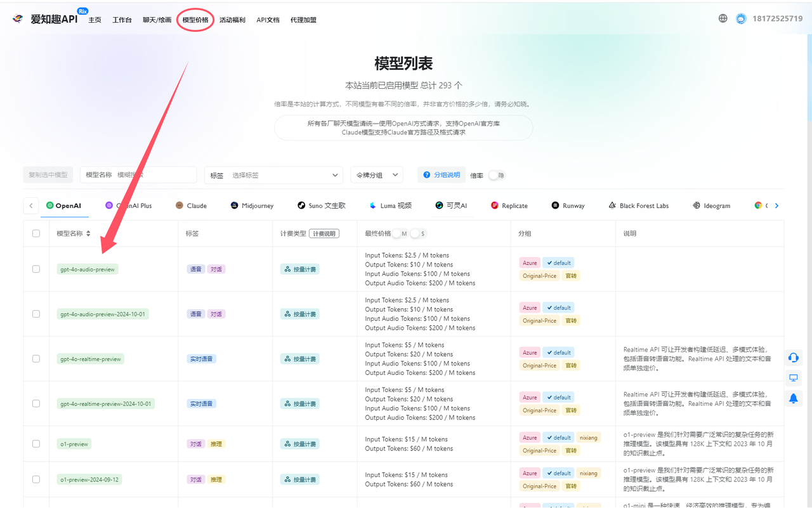812x508 pixels.
Task: Open the 标签 select dropdown
Action: pos(275,175)
